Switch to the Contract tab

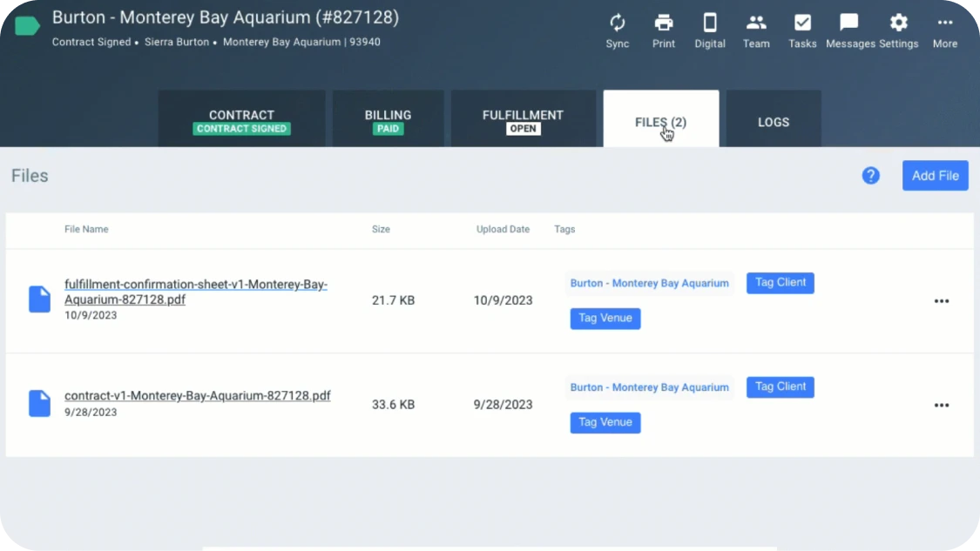(241, 118)
